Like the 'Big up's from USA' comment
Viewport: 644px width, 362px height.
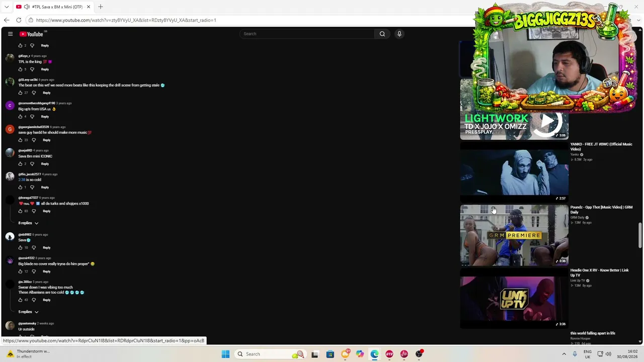coord(21,117)
